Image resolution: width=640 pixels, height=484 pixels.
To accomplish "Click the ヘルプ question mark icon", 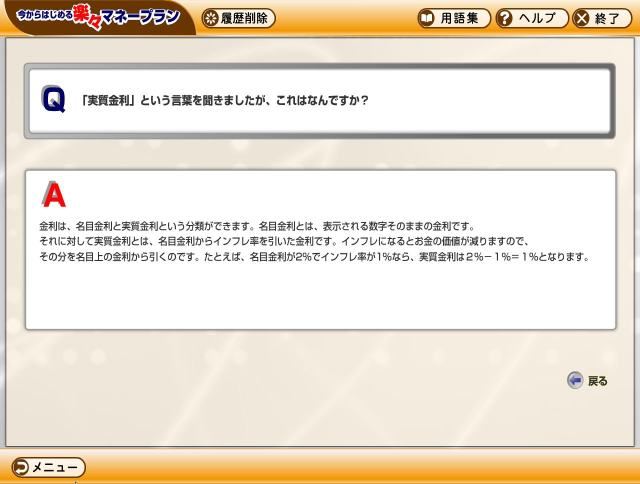I will click(505, 18).
